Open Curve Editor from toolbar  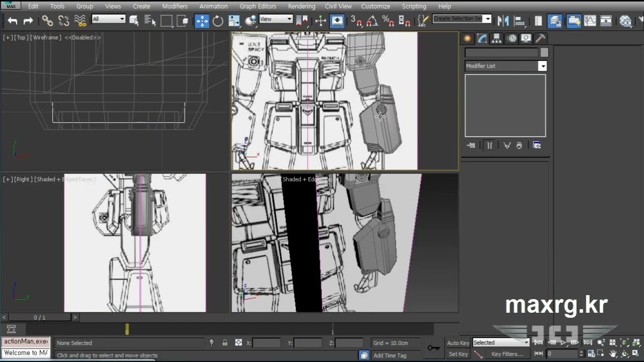point(590,21)
